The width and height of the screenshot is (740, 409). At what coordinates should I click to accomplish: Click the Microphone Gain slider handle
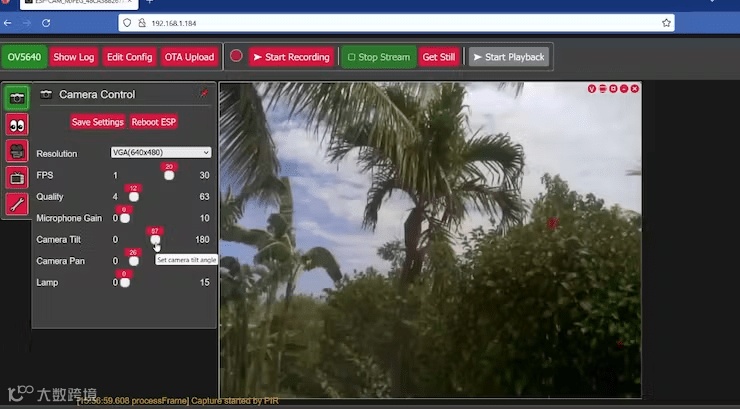(x=125, y=218)
